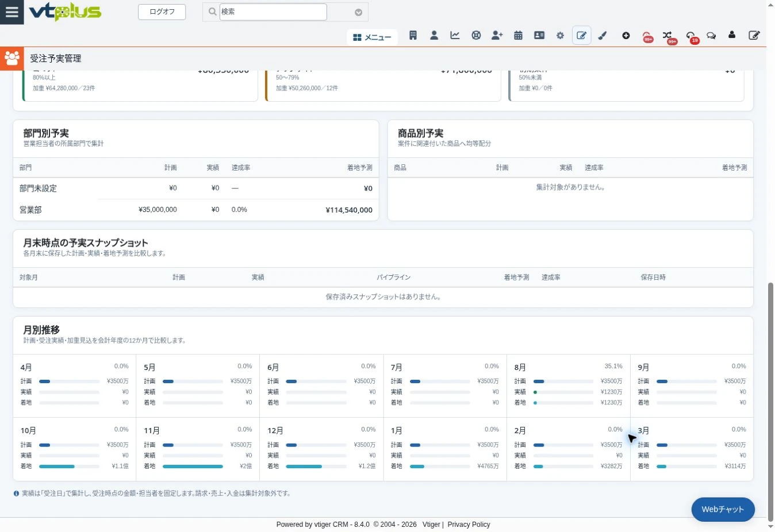Open the Webチャット button
Viewport: 775px width, 532px height.
(x=723, y=510)
